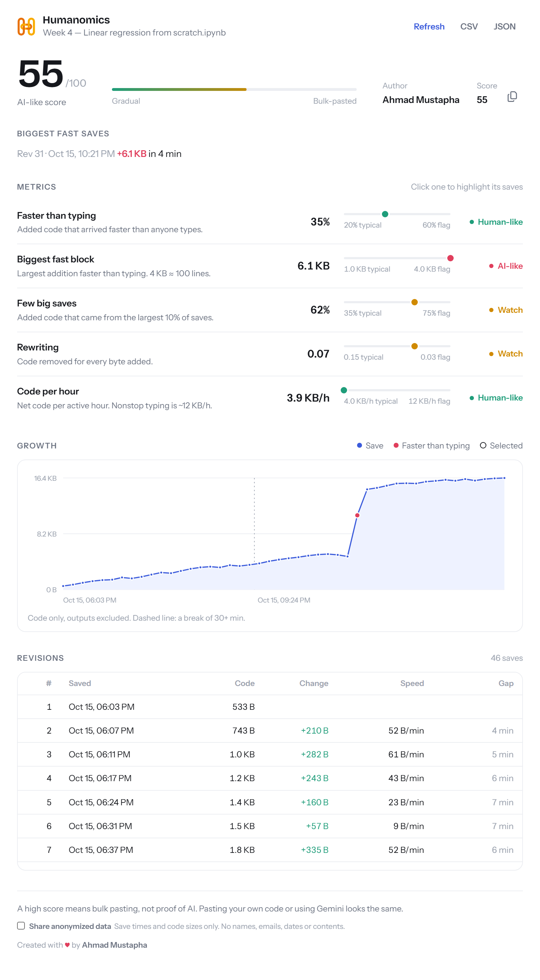
Task: Click the red Faster than typing chart point
Action: click(357, 515)
